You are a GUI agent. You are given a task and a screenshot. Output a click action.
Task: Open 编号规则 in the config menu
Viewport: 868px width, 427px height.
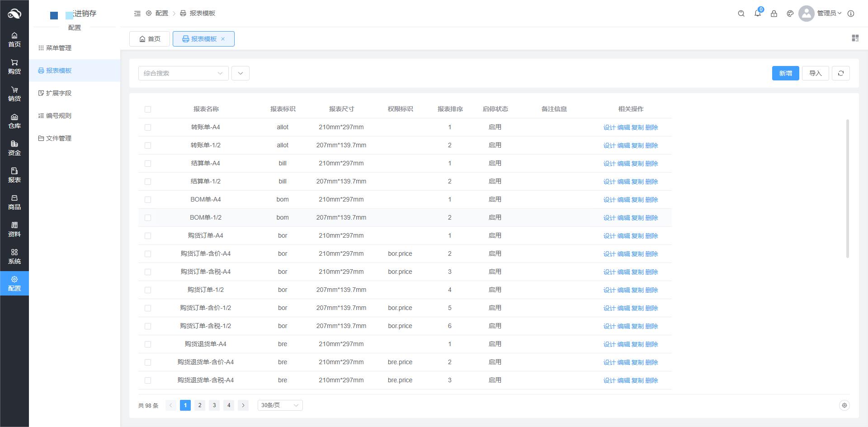pyautogui.click(x=58, y=116)
